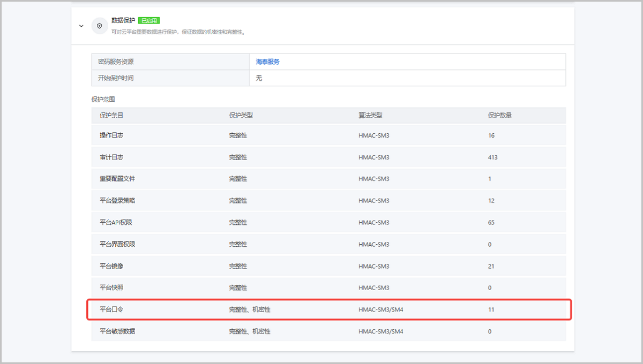This screenshot has width=643, height=364.
Task: Select the 审计日志 row
Action: [x=111, y=157]
